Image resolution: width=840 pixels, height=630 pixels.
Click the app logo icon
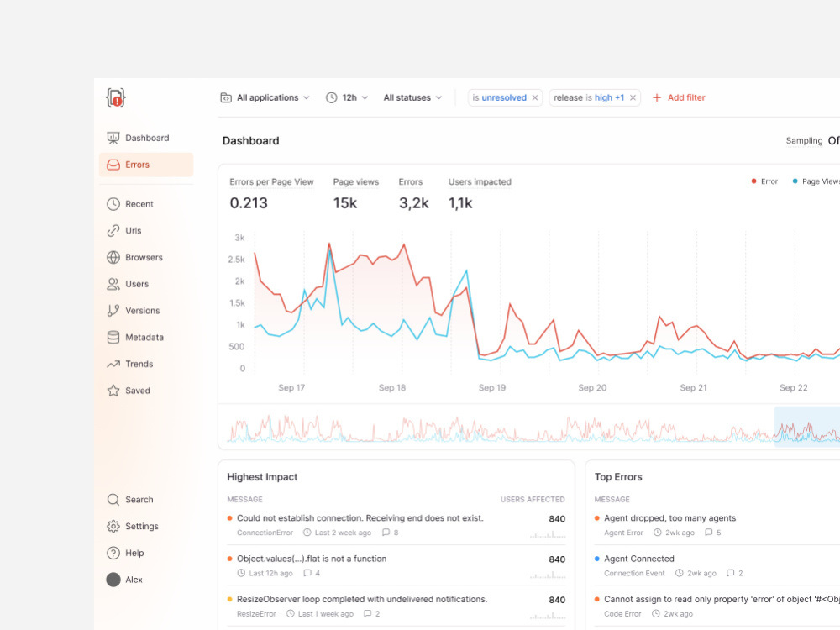[116, 97]
